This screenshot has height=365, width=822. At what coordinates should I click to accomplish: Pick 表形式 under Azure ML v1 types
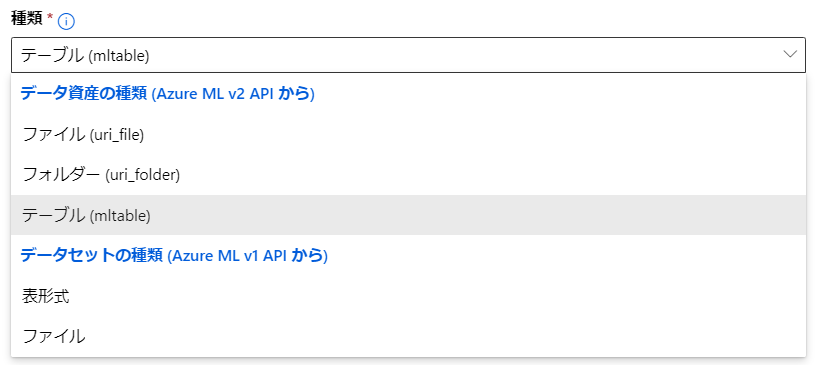(408, 296)
